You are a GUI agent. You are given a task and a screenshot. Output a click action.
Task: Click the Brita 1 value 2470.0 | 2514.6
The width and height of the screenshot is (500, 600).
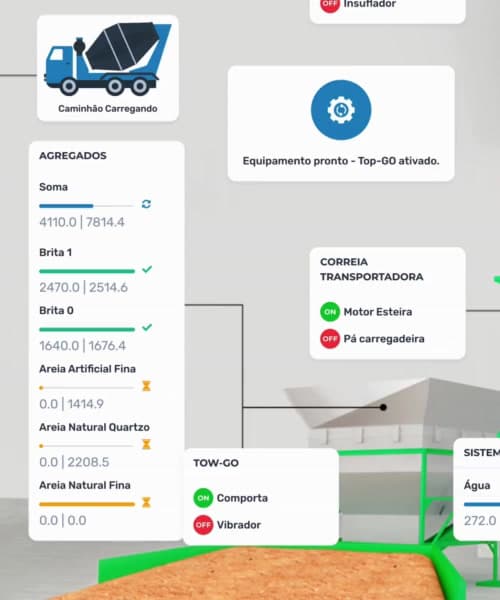coord(83,287)
